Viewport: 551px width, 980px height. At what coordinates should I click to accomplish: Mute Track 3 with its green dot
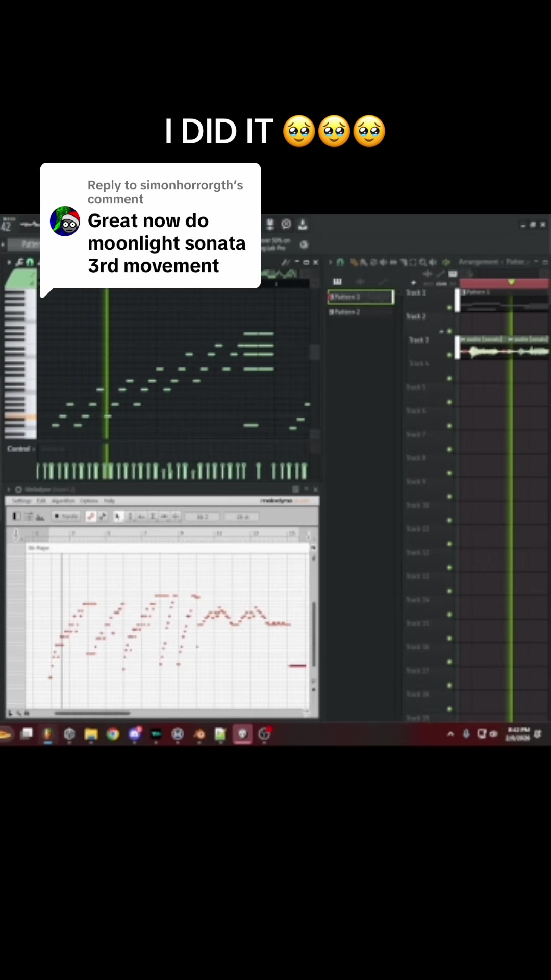tap(449, 355)
